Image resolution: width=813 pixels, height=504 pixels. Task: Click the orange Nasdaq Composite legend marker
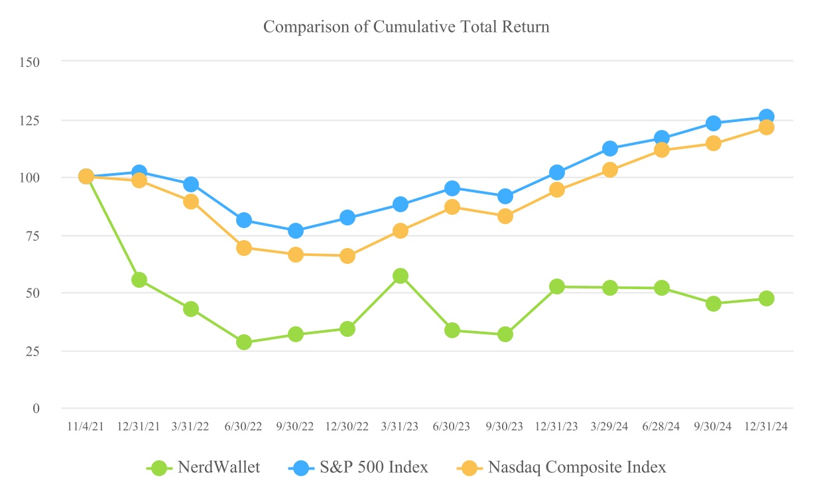[469, 468]
